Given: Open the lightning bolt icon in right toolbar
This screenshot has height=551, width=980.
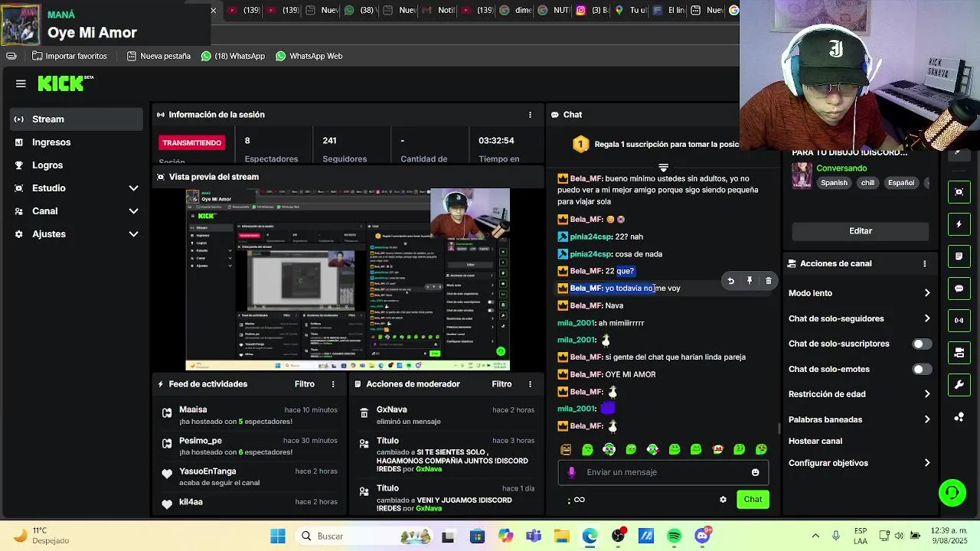Looking at the screenshot, I should pos(959,224).
